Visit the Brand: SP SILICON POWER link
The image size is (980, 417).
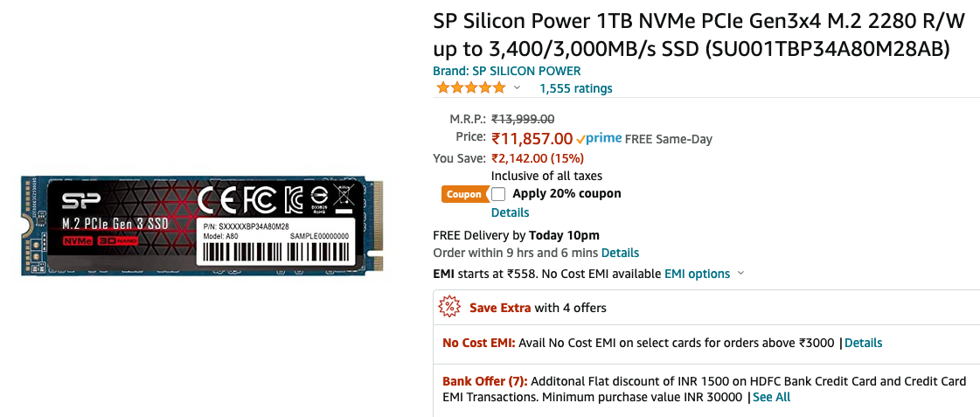[x=507, y=72]
